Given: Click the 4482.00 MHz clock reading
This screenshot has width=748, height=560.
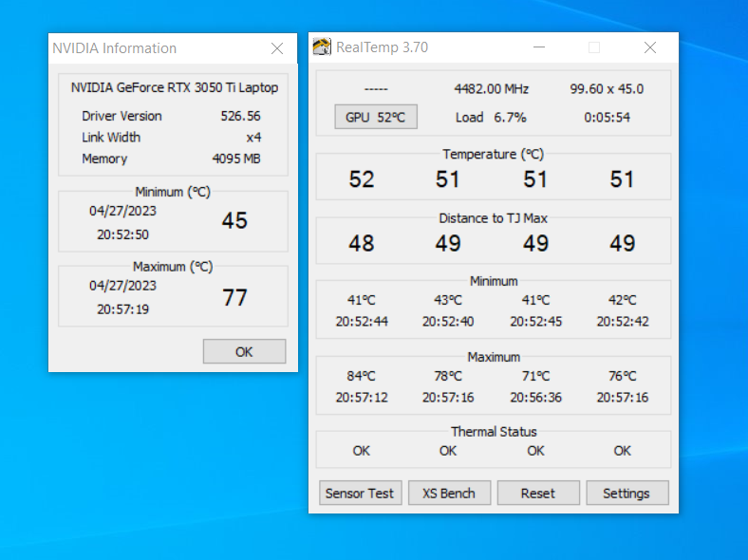Looking at the screenshot, I should [x=492, y=89].
